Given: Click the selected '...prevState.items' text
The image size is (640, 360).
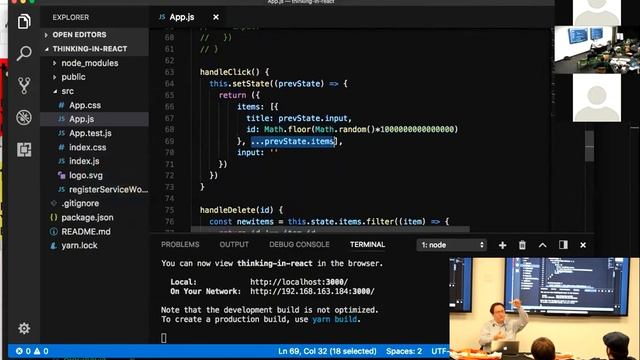Looking at the screenshot, I should tap(293, 141).
